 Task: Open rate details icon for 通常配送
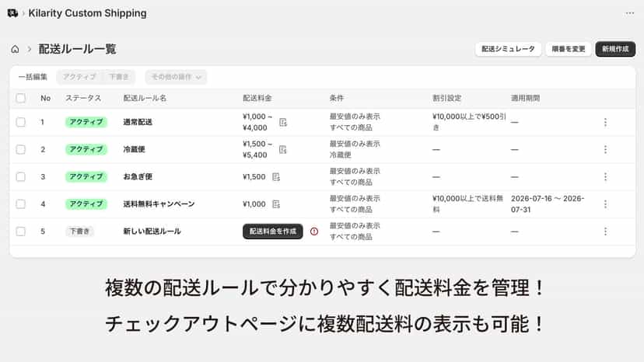pos(283,122)
